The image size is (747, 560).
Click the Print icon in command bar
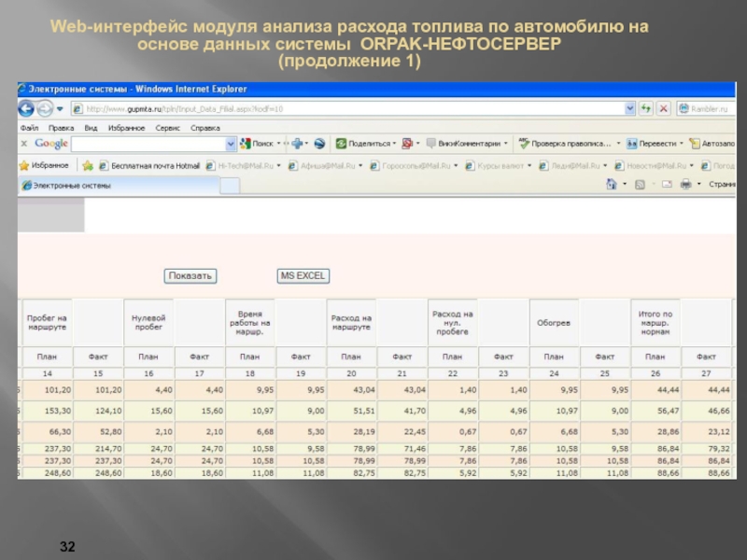pos(685,185)
